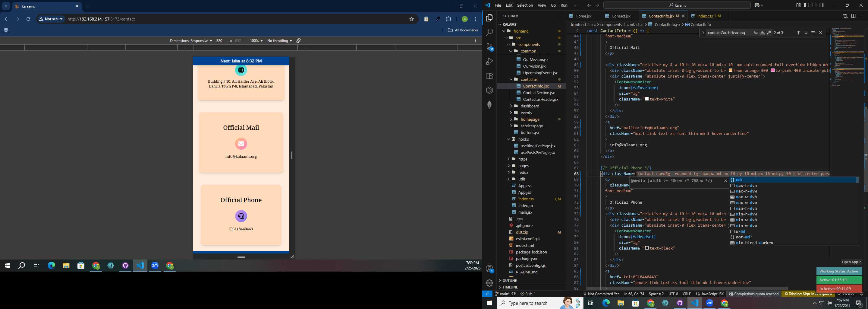Toggle Match Case in find widget

coord(755,33)
